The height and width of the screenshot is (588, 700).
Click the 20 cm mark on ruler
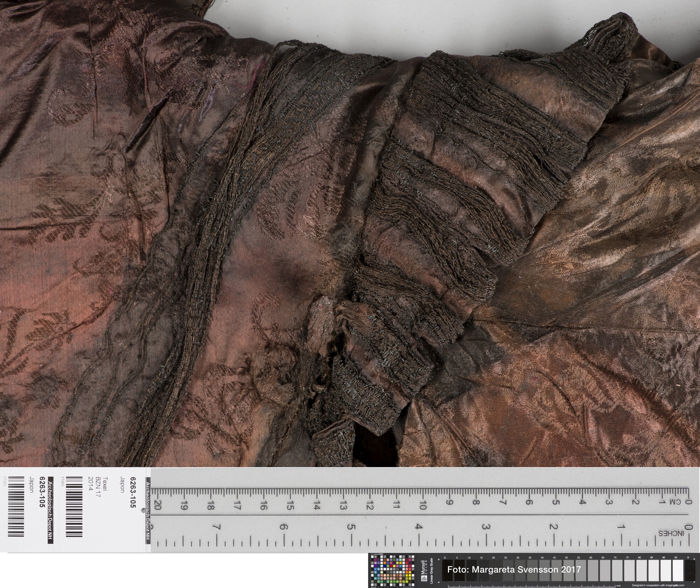[157, 505]
